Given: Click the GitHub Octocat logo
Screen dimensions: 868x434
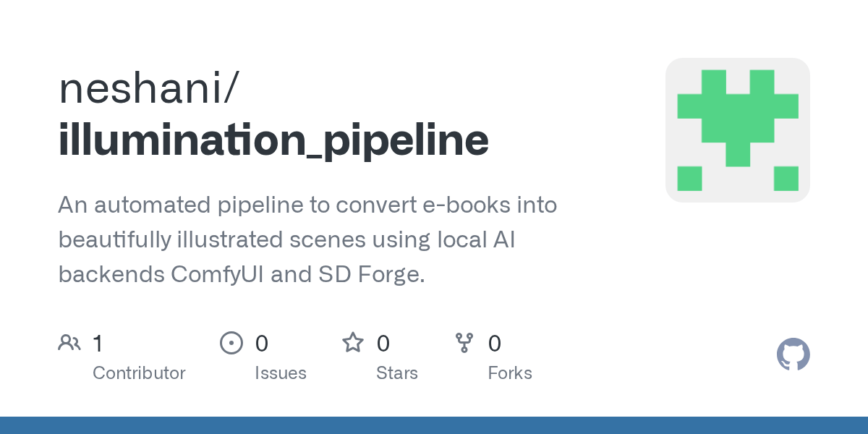Looking at the screenshot, I should click(793, 355).
